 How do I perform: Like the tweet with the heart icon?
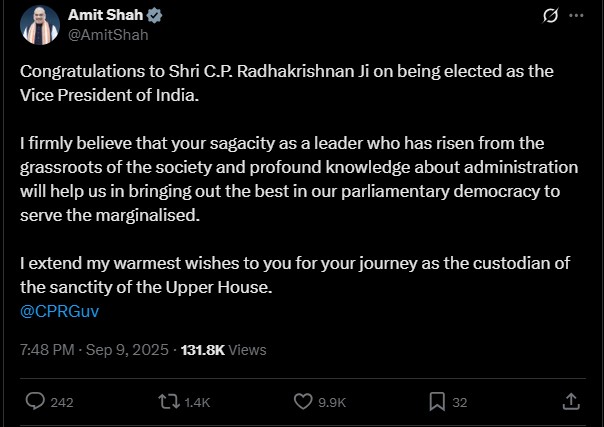click(x=304, y=402)
